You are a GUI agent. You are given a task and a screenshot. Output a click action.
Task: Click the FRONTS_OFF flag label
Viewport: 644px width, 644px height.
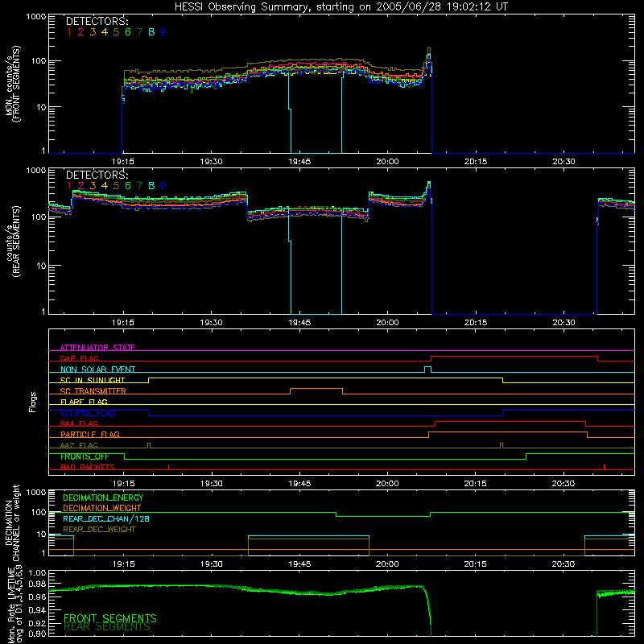tap(85, 456)
